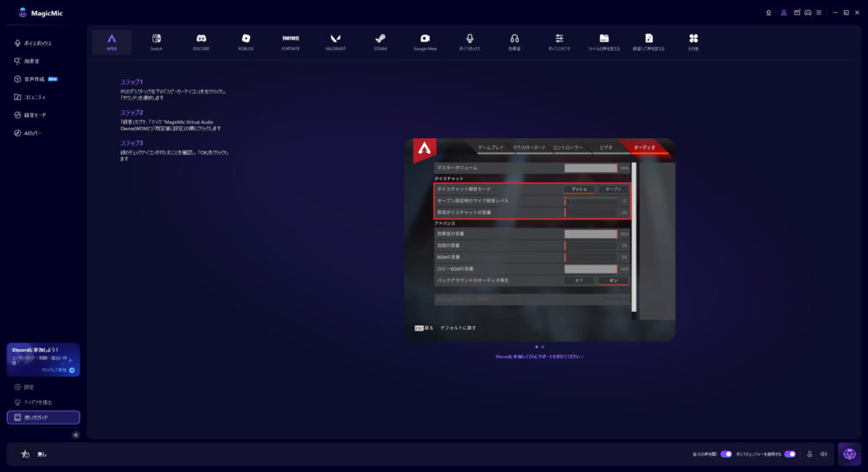Collapse the left sidebar with arrow button
Screen dimensions: 868x472
[x=75, y=435]
